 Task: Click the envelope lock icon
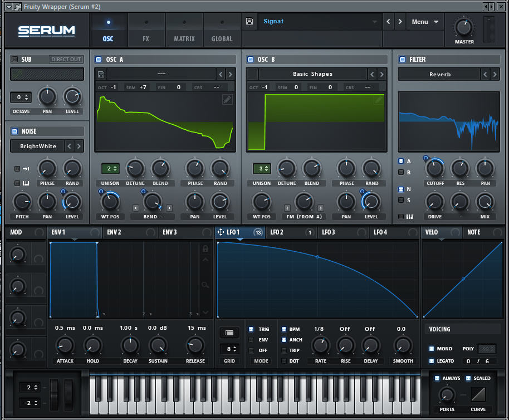(x=205, y=248)
